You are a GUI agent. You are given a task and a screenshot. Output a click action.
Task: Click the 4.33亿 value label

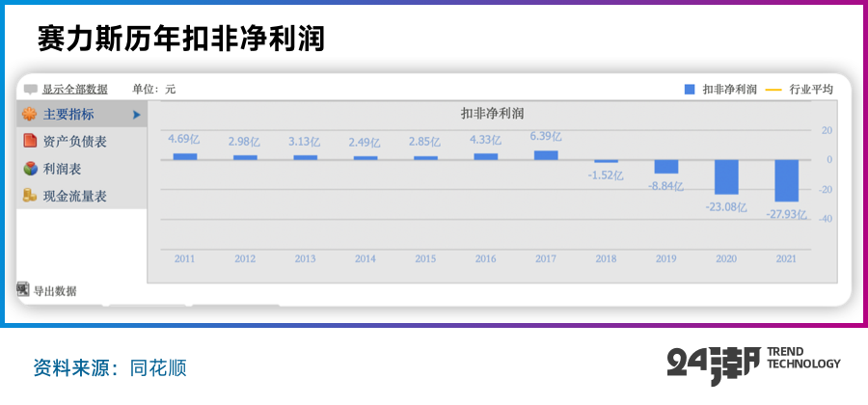tap(485, 140)
